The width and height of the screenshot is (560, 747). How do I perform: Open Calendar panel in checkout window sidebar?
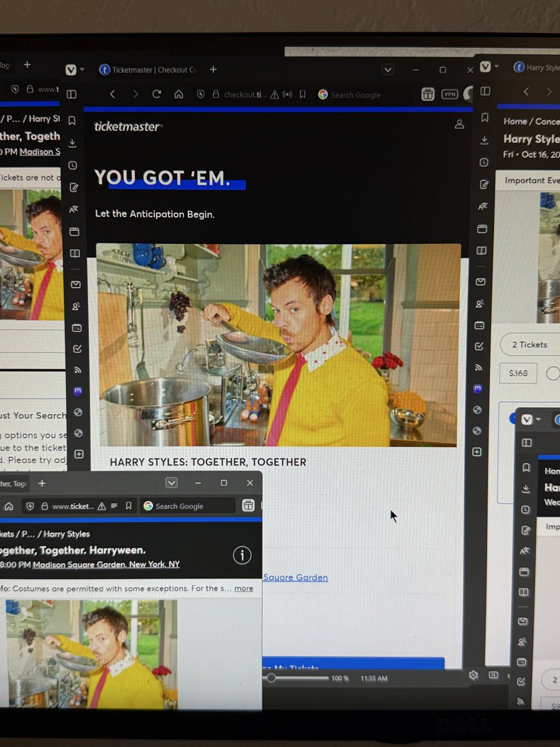(77, 327)
